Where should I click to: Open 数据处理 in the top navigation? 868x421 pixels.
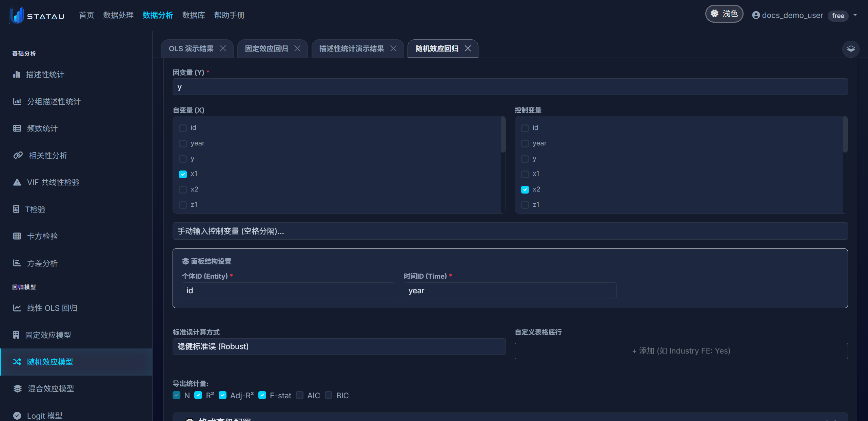[118, 15]
